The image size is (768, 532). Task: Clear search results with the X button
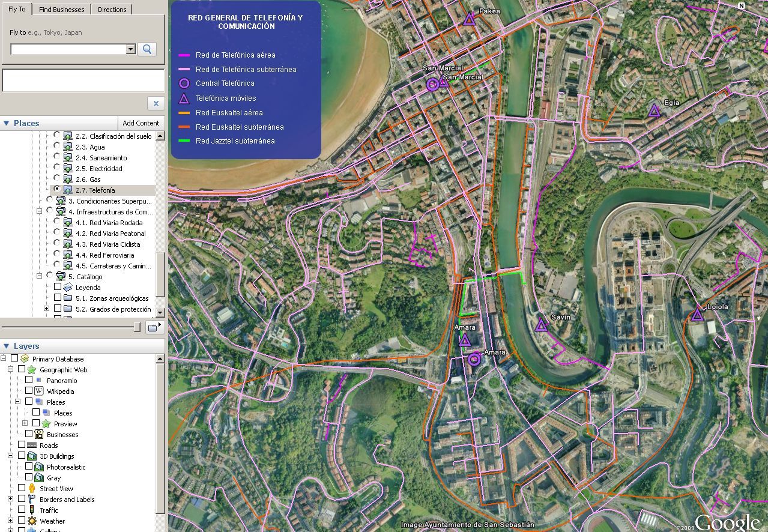click(x=156, y=103)
